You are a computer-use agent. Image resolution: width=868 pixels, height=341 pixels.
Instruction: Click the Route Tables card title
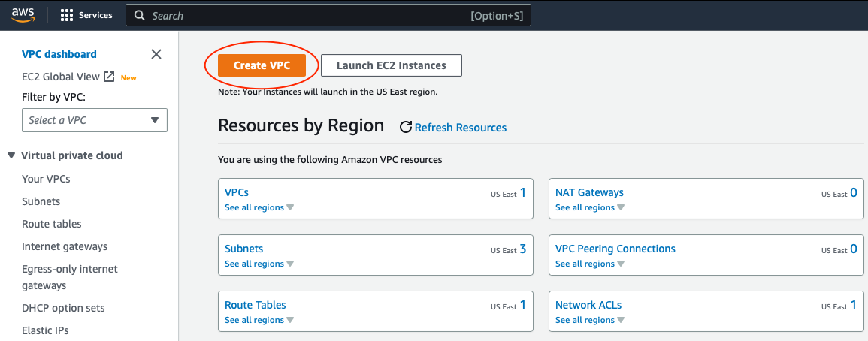(256, 305)
